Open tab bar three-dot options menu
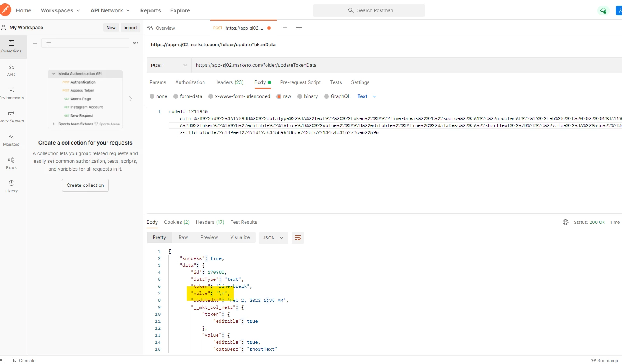 click(299, 28)
